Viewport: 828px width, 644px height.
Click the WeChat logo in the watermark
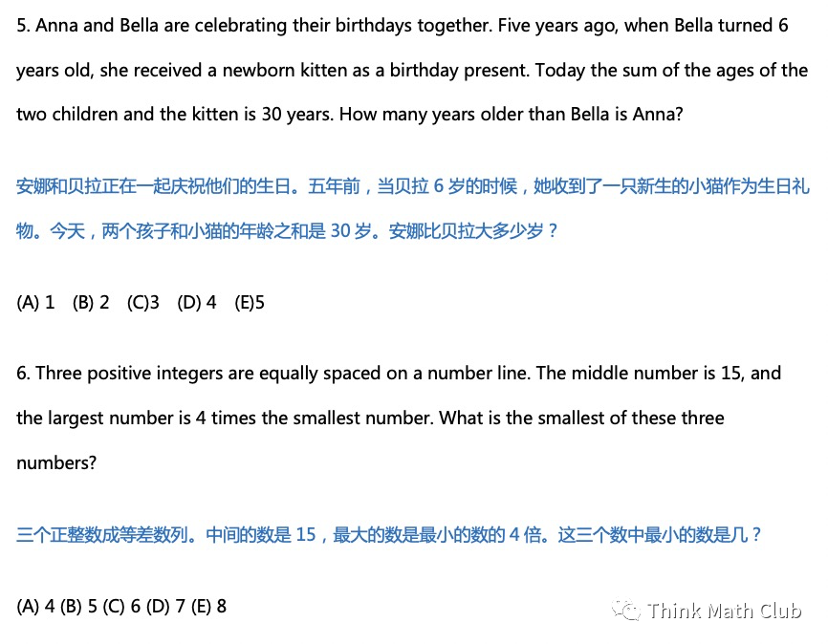coord(625,610)
